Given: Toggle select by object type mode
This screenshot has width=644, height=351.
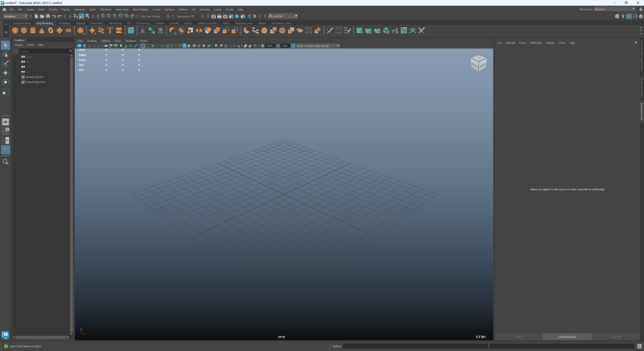Looking at the screenshot, I should click(81, 16).
